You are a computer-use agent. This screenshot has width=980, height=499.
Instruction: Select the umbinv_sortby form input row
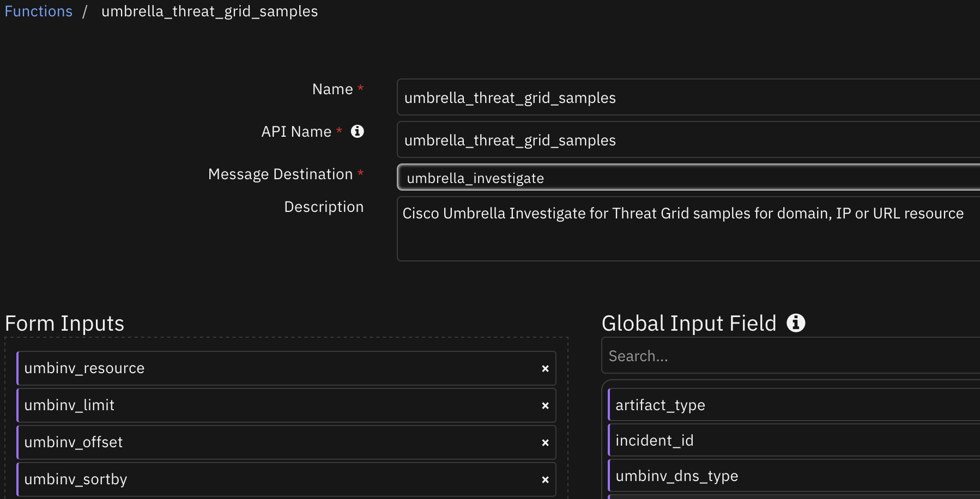pos(286,479)
